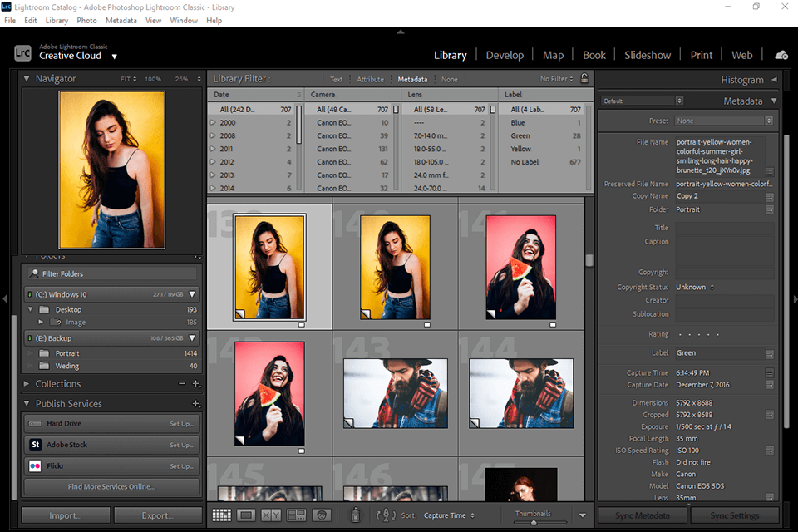The image size is (798, 532).
Task: Toggle the Attribute filter mode
Action: 370,80
